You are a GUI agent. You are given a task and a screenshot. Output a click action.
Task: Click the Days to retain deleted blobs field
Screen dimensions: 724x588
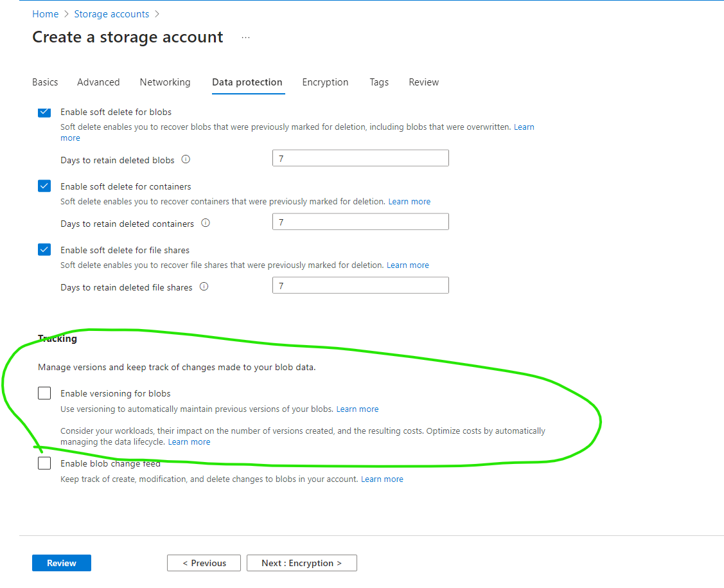coord(360,158)
